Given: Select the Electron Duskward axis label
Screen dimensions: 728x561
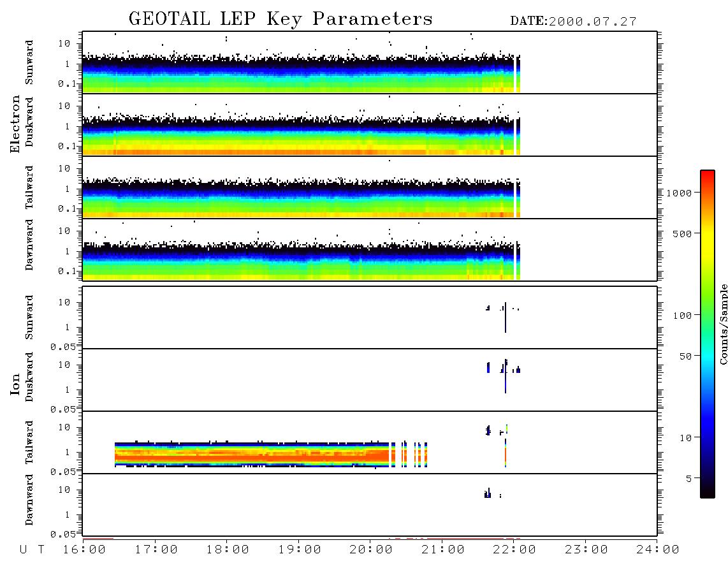Looking at the screenshot, I should (29, 122).
